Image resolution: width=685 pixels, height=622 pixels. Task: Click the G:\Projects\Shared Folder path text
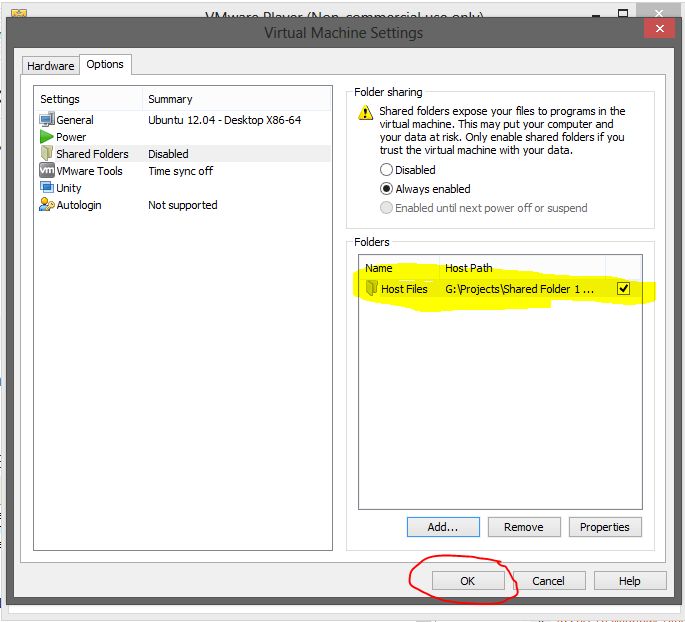[x=519, y=289]
